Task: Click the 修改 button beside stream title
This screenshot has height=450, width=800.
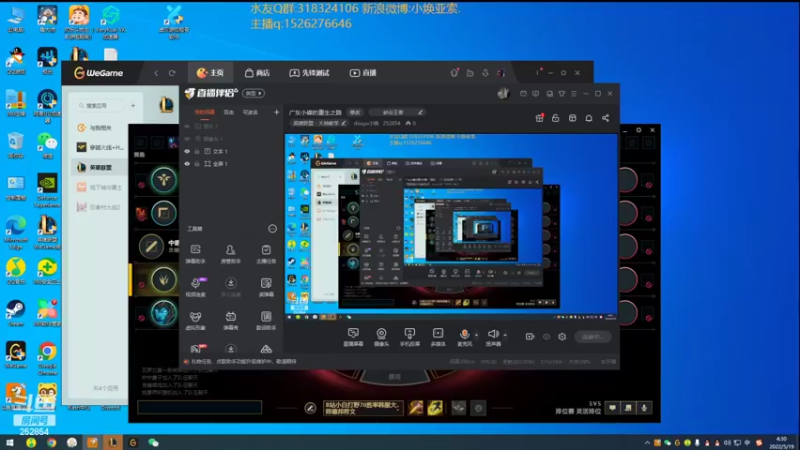Action: 355,112
